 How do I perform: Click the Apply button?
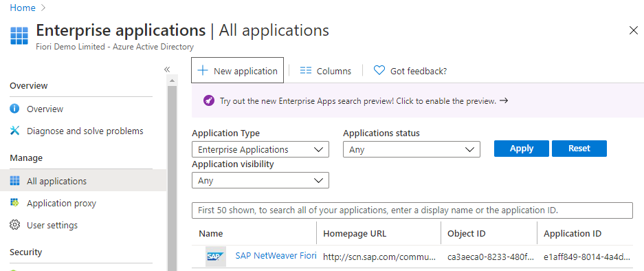(x=522, y=149)
